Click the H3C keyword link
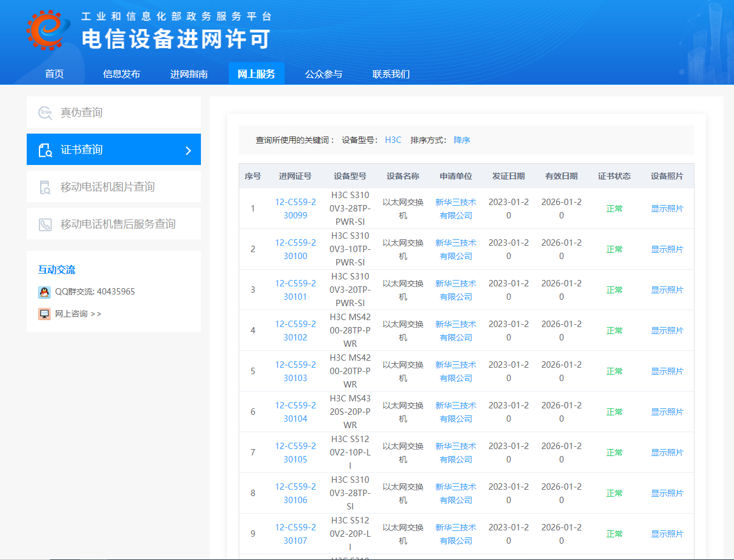 tap(393, 140)
